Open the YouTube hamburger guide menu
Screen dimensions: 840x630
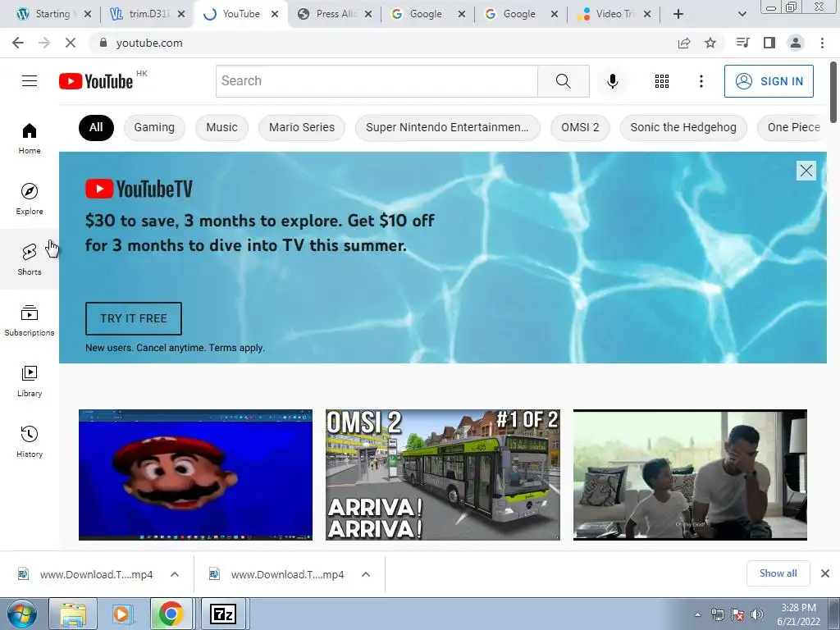[30, 81]
